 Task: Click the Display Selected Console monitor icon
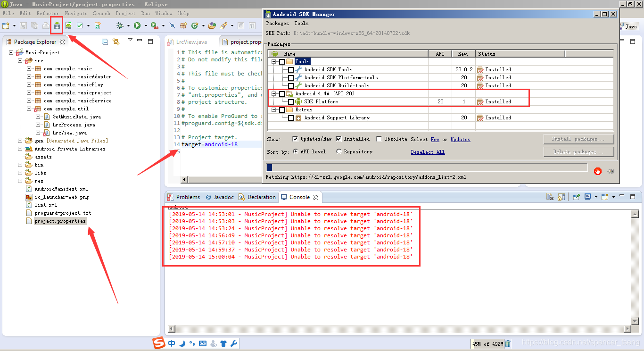tap(588, 197)
